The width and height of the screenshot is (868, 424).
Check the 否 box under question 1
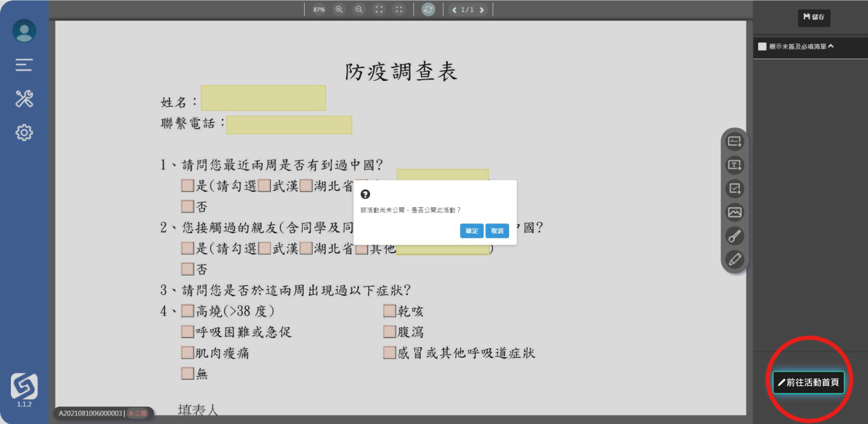click(x=187, y=207)
